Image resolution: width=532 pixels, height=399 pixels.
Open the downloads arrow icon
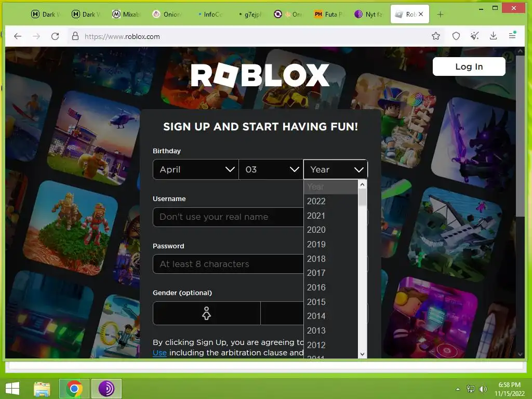[494, 36]
